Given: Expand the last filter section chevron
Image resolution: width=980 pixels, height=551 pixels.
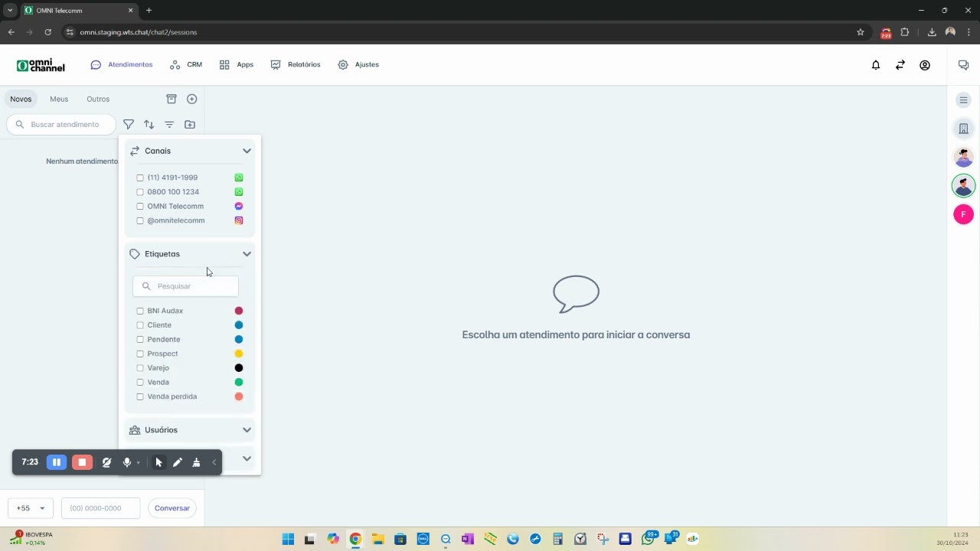Looking at the screenshot, I should tap(247, 458).
